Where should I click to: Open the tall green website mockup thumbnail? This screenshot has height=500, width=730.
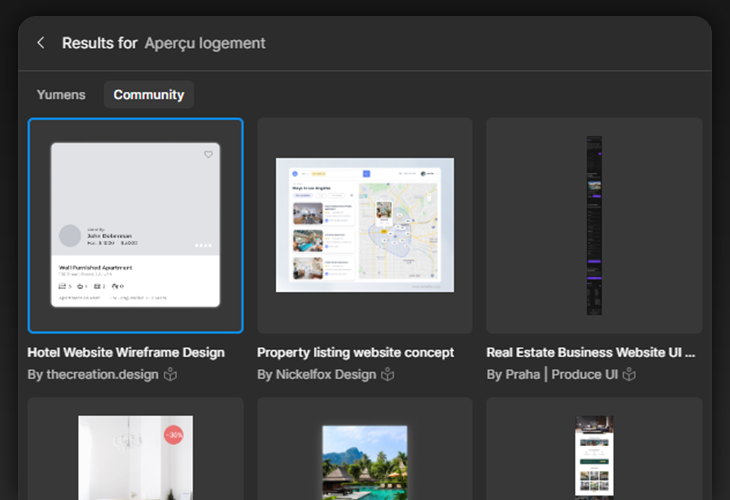coord(594,449)
